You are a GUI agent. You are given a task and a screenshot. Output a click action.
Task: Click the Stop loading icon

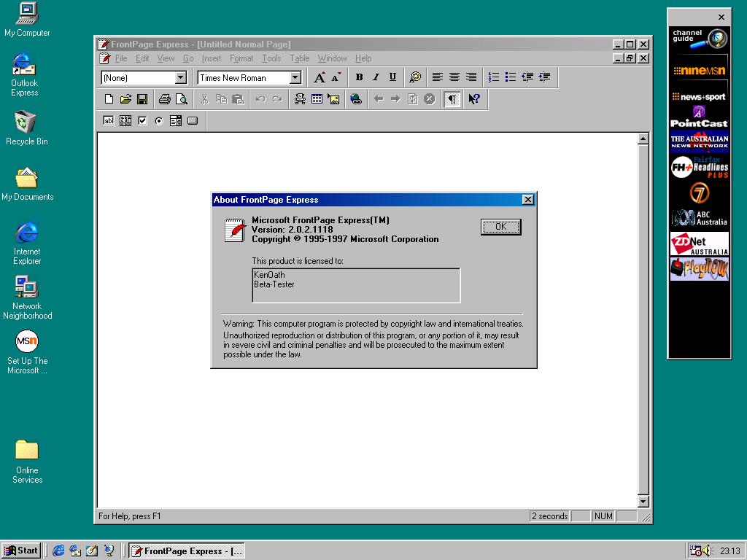pyautogui.click(x=429, y=99)
